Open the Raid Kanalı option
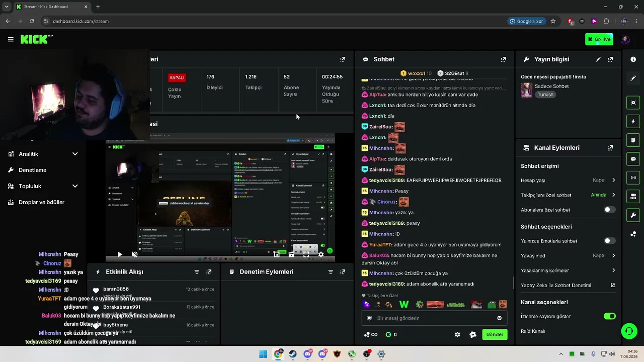The image size is (644, 362). tap(533, 331)
